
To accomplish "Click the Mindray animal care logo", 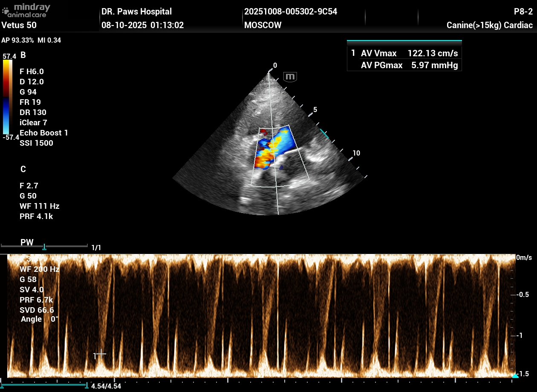I will pos(26,10).
